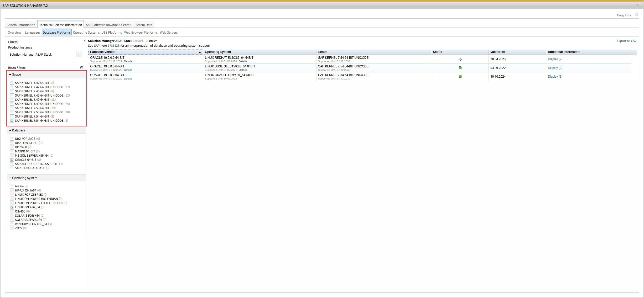Uncheck SAP KERNEL 7.54 64-BIT UNICODE filter
Screen dimensions: 644x298
(12, 121)
